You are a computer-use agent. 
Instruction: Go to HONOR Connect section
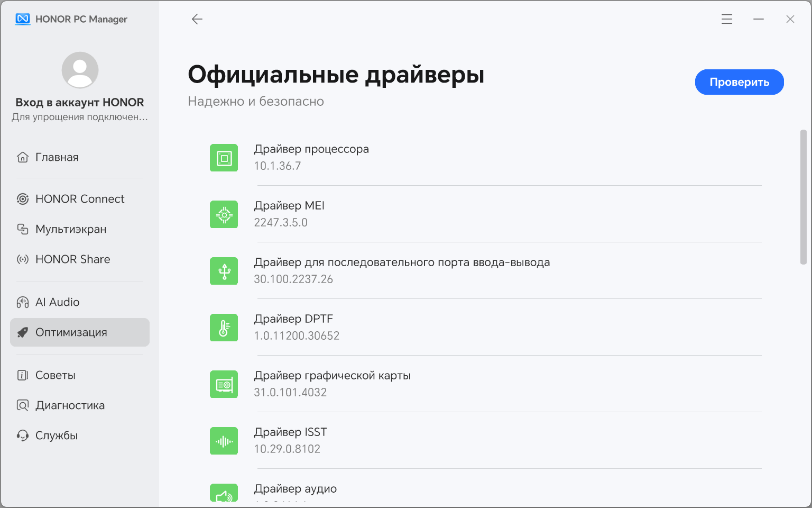[x=80, y=199]
